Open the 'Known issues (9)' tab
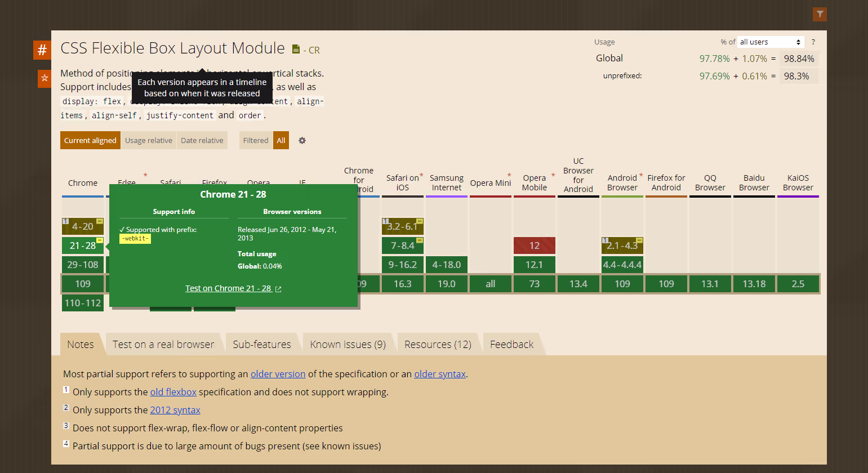868x473 pixels. pyautogui.click(x=348, y=344)
